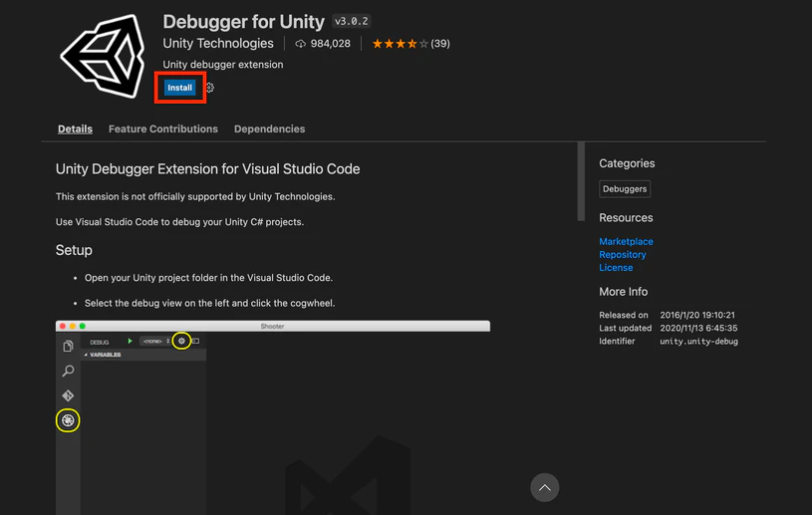Click the Source Control icon in screenshot sidebar

click(x=68, y=395)
